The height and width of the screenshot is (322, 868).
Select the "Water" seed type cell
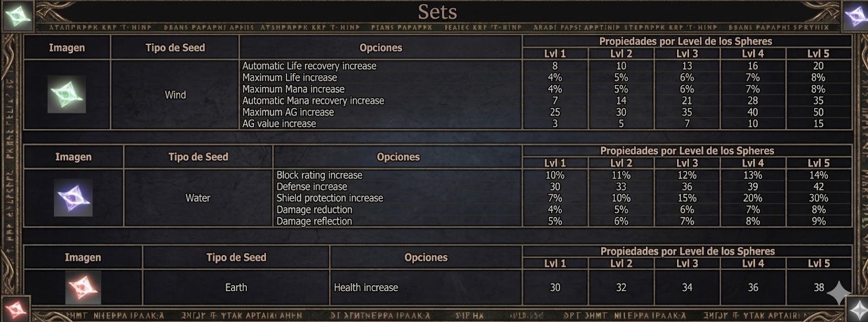[198, 198]
